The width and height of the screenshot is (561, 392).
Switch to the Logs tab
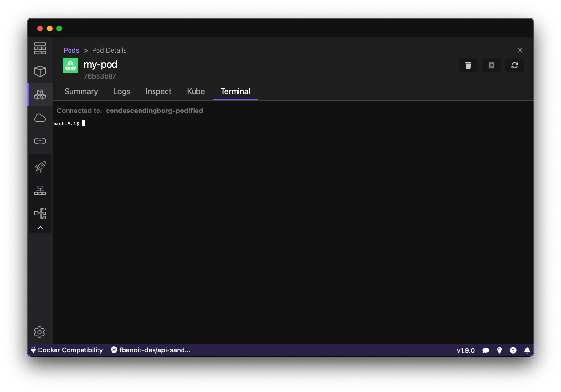coord(122,91)
